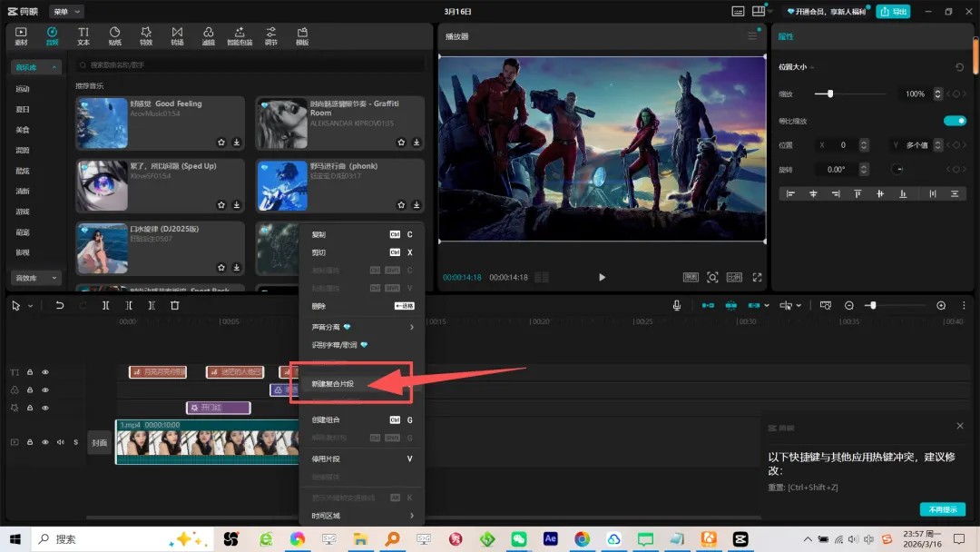Open the 特效 effects tab
This screenshot has width=980, height=552.
click(x=145, y=35)
